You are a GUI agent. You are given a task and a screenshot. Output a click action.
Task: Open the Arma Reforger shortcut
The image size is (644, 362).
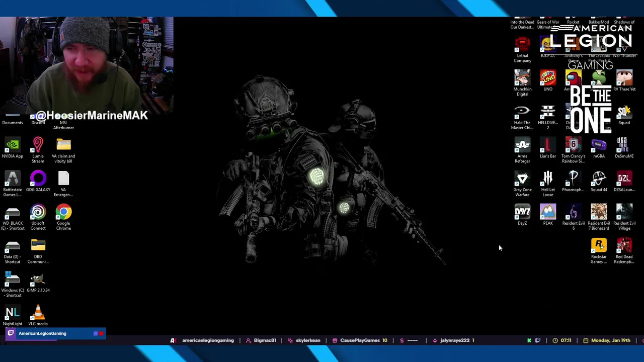tap(522, 150)
